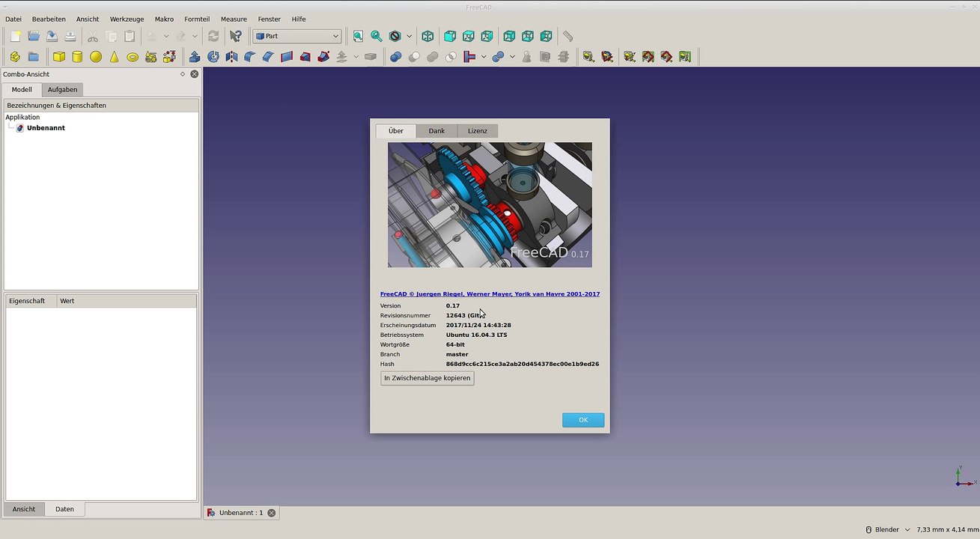Open the FreeCAD © Juergen Riegel link
Viewport: 980px width, 539px height.
[x=490, y=294]
